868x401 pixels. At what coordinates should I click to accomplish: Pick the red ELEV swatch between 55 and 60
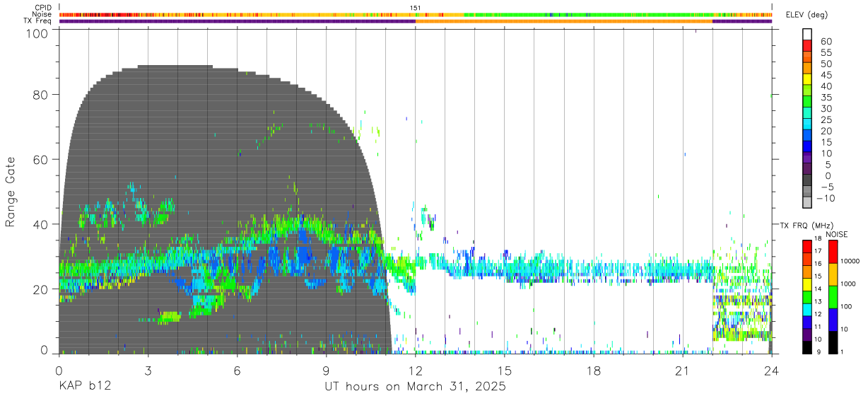point(807,47)
